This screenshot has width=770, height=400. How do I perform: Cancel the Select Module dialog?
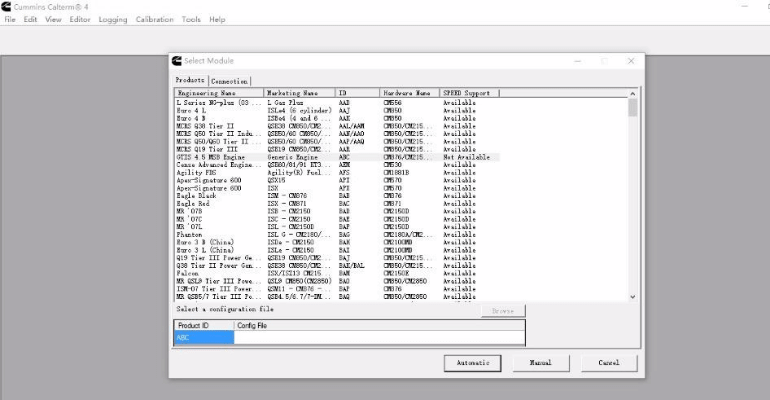(x=608, y=363)
